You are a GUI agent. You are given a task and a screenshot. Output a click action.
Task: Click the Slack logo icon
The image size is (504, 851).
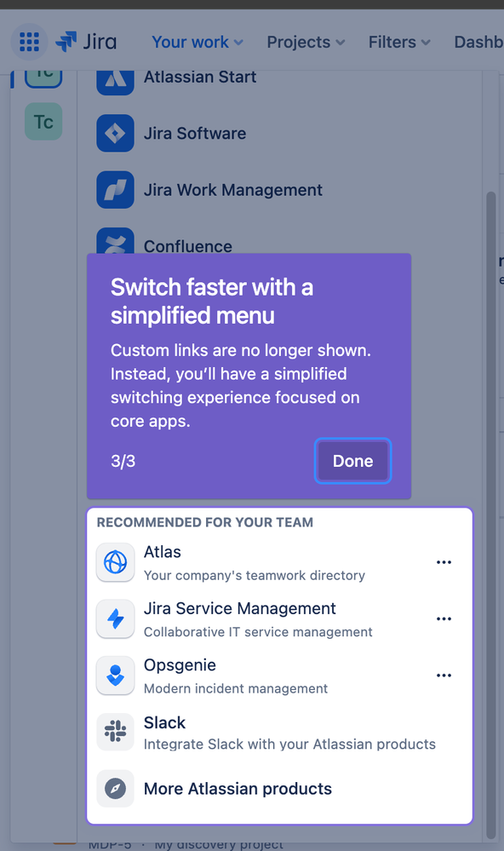coord(115,732)
